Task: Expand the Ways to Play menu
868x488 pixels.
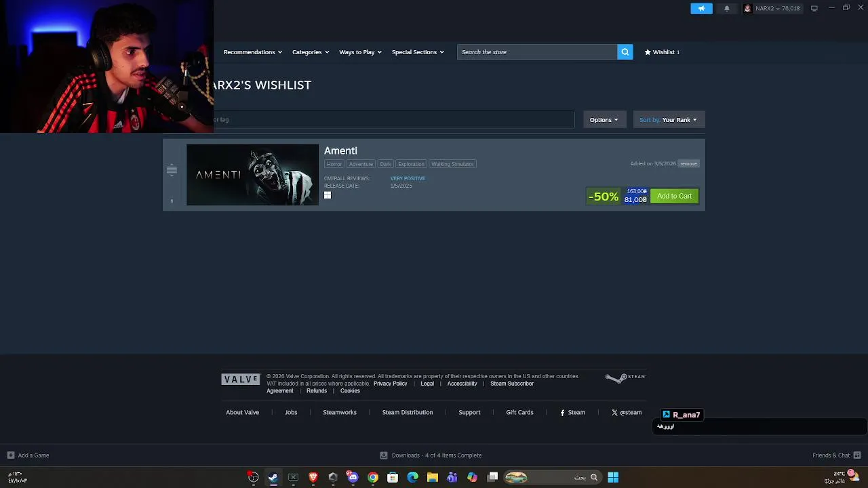Action: [360, 52]
